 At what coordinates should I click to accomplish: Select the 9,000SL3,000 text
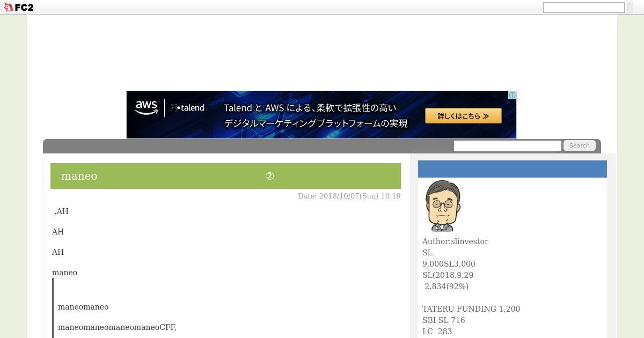point(449,264)
